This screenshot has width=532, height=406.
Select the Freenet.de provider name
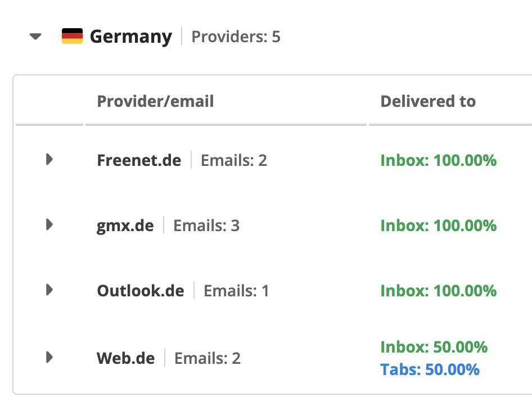pyautogui.click(x=139, y=160)
